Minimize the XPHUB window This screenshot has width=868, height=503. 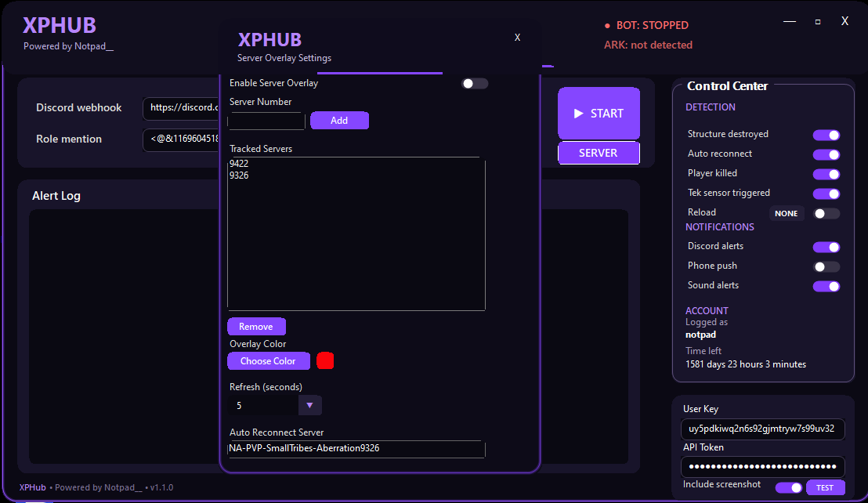tap(790, 22)
